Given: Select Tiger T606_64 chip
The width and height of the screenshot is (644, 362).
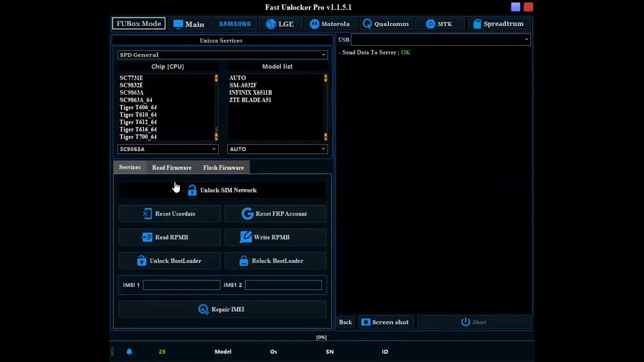Looking at the screenshot, I should [x=138, y=108].
